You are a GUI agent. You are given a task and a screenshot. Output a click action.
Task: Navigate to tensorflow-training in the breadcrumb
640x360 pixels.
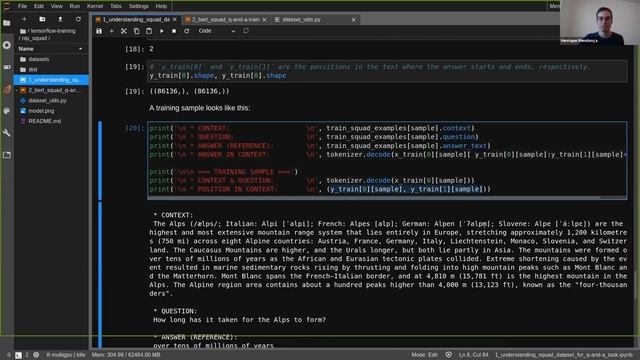pos(53,31)
